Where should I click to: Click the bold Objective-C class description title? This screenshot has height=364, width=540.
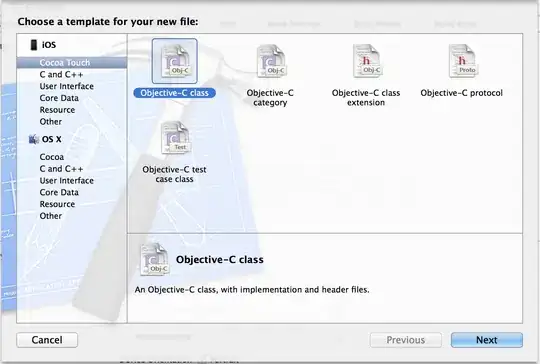220,260
